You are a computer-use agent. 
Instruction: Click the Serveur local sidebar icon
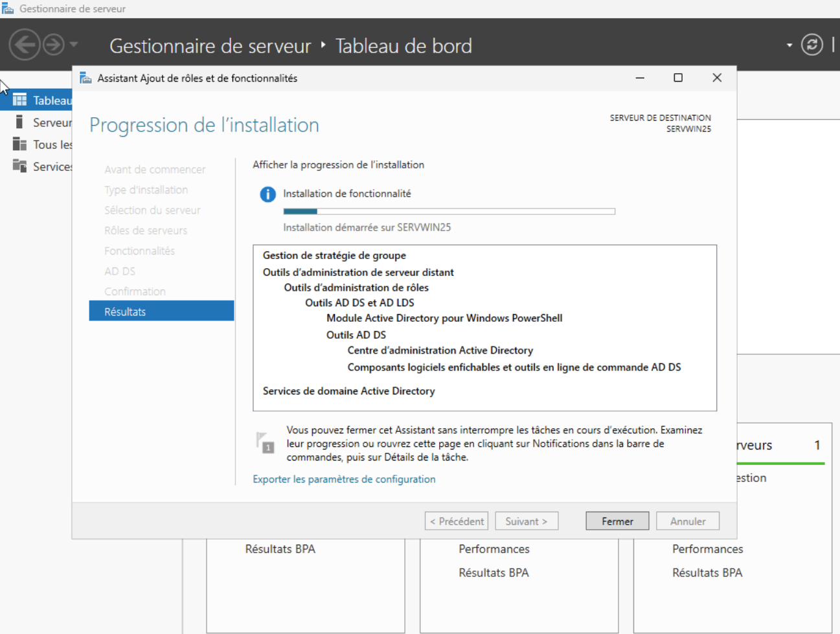pyautogui.click(x=19, y=122)
